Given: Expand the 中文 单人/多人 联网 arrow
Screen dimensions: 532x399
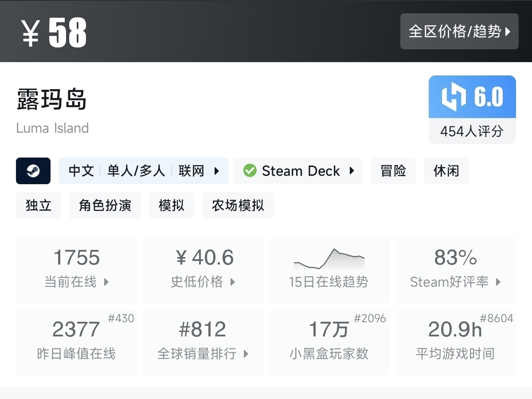Looking at the screenshot, I should pos(217,171).
